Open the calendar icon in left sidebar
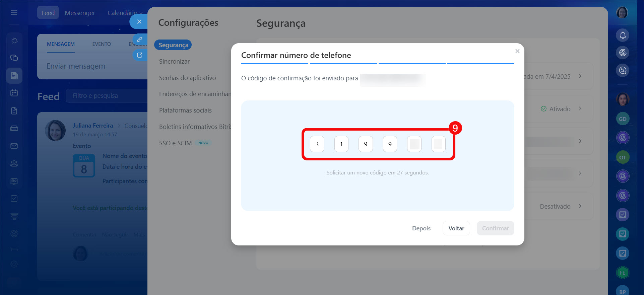The height and width of the screenshot is (295, 644). pyautogui.click(x=14, y=93)
